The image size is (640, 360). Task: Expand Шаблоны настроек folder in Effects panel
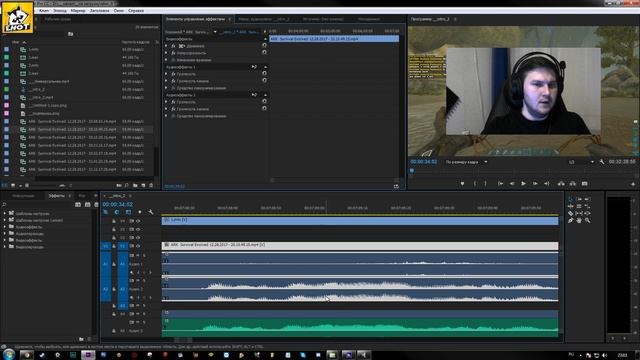coord(5,213)
